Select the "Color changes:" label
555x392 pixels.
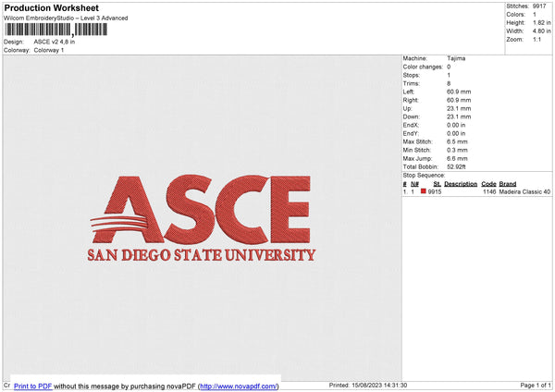click(423, 67)
